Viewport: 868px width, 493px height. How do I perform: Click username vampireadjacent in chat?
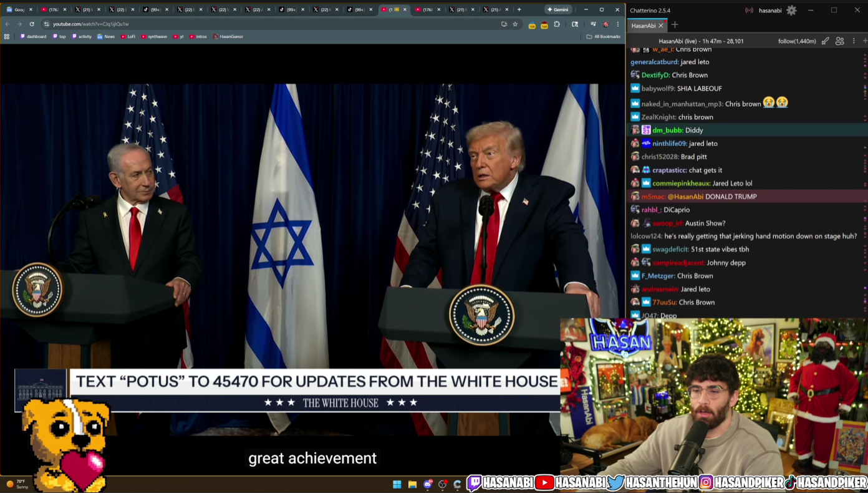coord(678,263)
